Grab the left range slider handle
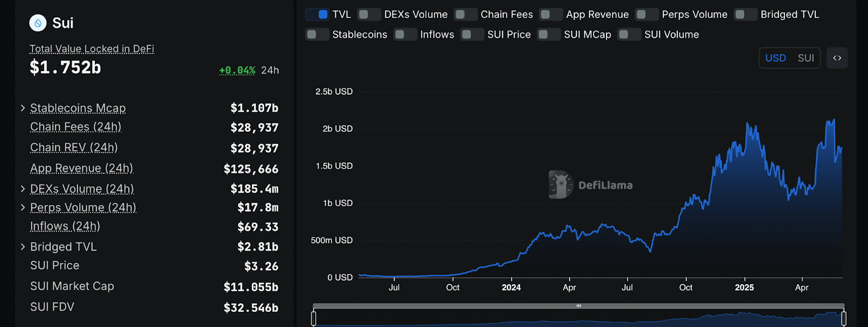Screen dimensions: 868x327 coord(314,318)
